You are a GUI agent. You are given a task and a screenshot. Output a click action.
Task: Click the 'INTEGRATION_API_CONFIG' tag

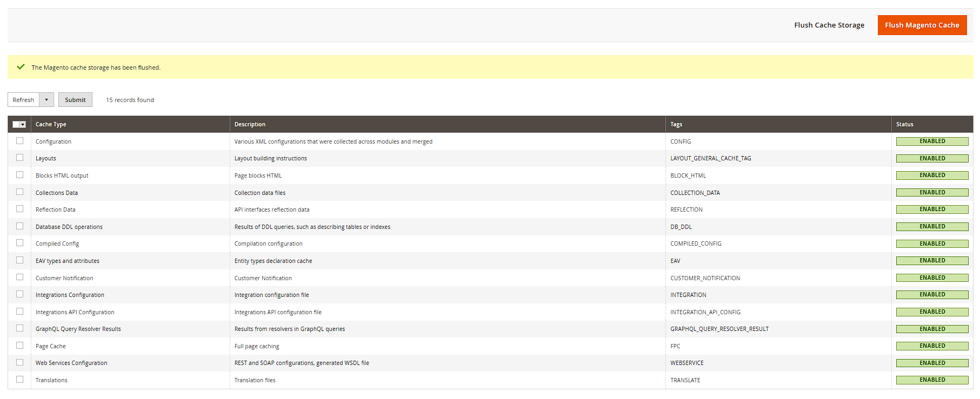[705, 312]
